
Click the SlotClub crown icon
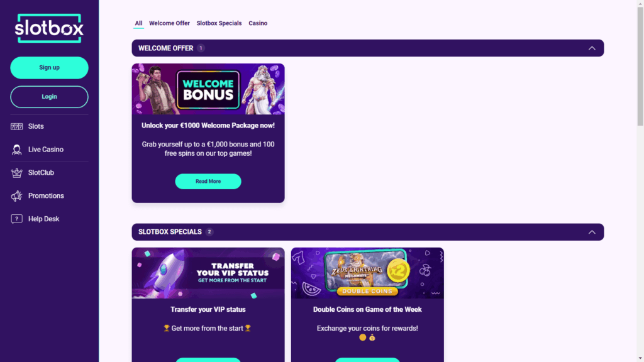click(x=16, y=173)
